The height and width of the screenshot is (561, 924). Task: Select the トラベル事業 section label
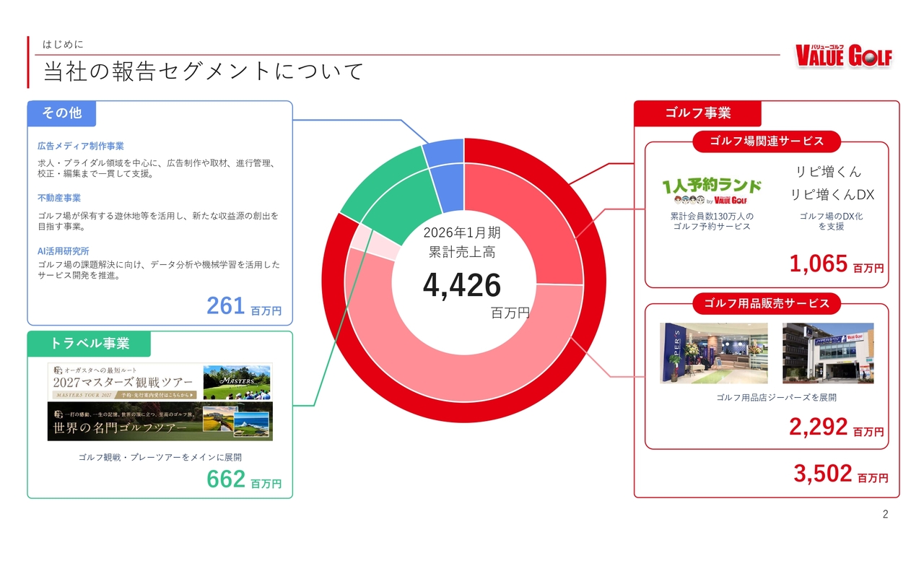coord(90,344)
